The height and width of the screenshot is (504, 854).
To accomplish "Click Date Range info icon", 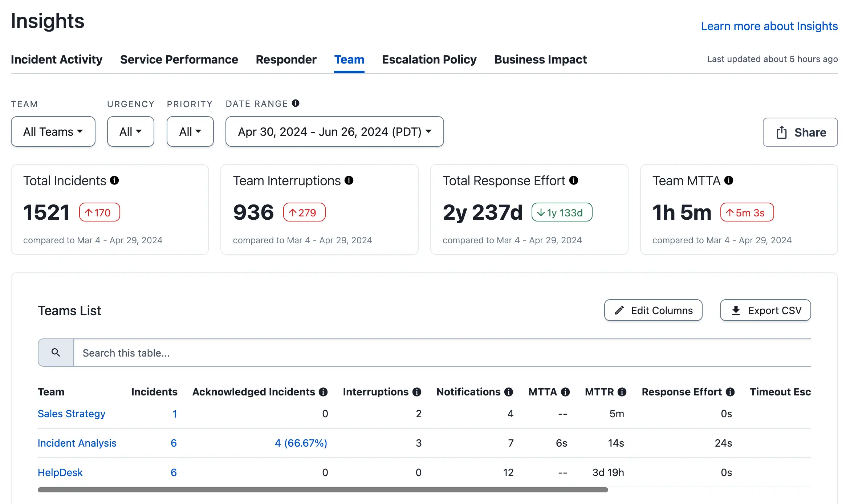I will coord(296,103).
